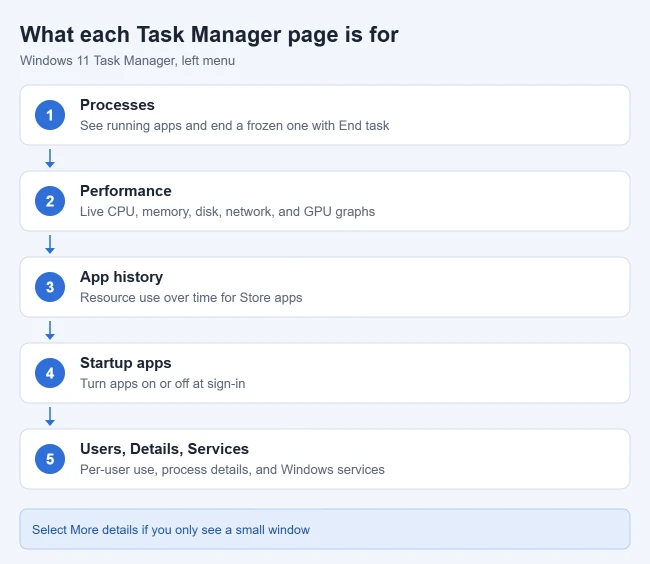Select the Processes heading

click(x=117, y=105)
